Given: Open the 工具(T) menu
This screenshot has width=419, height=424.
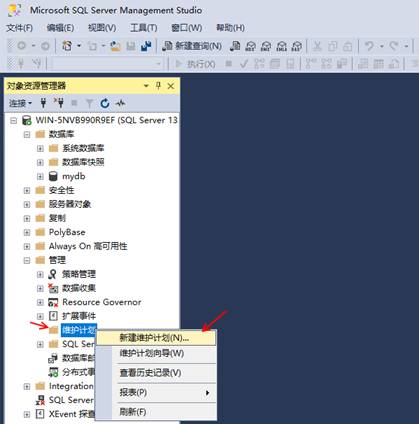Looking at the screenshot, I should (143, 28).
